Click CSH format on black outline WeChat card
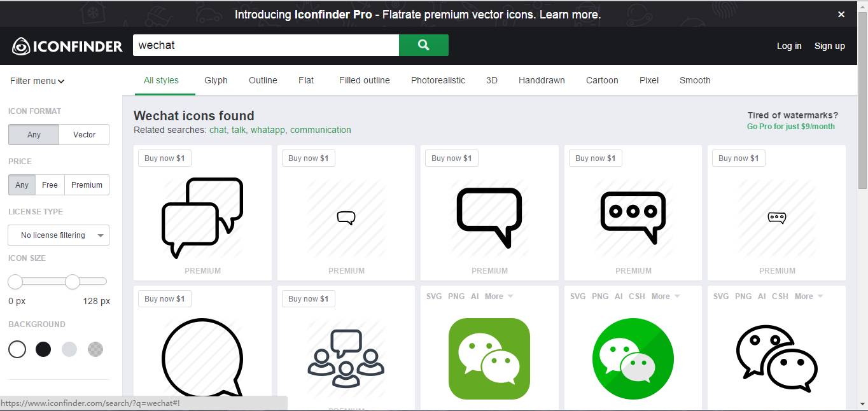 coord(780,296)
